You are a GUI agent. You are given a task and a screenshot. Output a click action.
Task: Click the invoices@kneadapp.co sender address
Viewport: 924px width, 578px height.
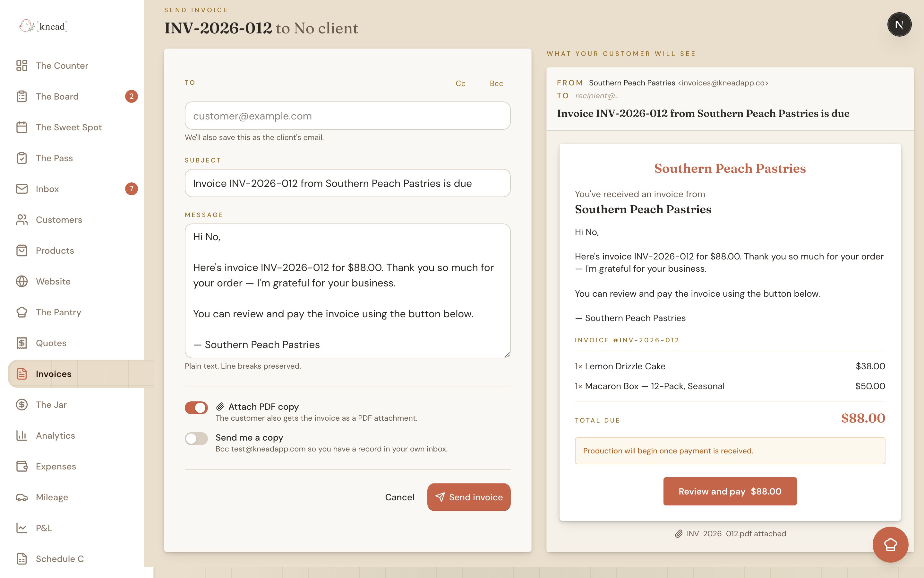click(x=723, y=83)
